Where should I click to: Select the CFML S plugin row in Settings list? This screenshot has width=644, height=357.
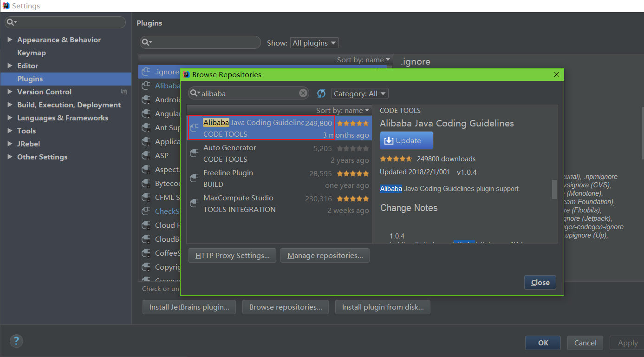[x=159, y=197]
